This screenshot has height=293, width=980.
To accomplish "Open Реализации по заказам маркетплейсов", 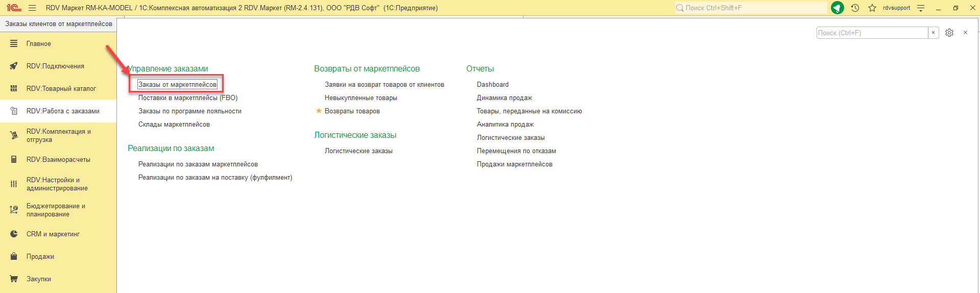I will pyautogui.click(x=198, y=164).
